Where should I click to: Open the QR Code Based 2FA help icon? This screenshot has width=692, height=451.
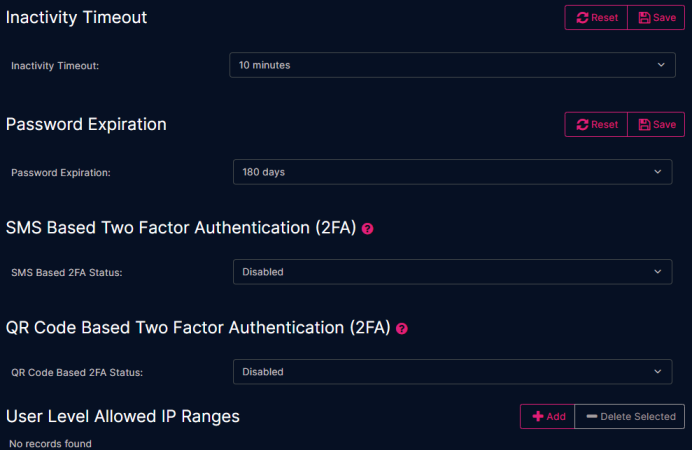point(402,328)
